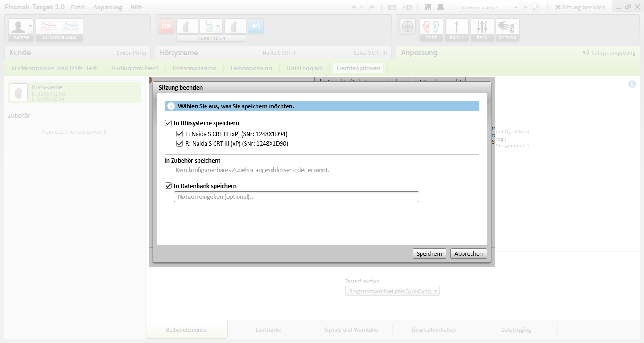The height and width of the screenshot is (343, 644).
Task: Click 'Kein Zubehör ausgewählt' text
Action: [x=74, y=131]
